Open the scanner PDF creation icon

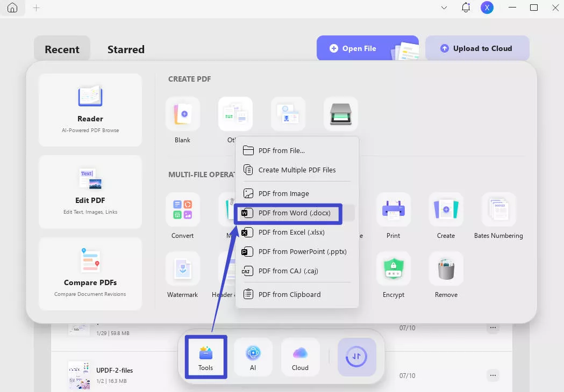pyautogui.click(x=341, y=114)
